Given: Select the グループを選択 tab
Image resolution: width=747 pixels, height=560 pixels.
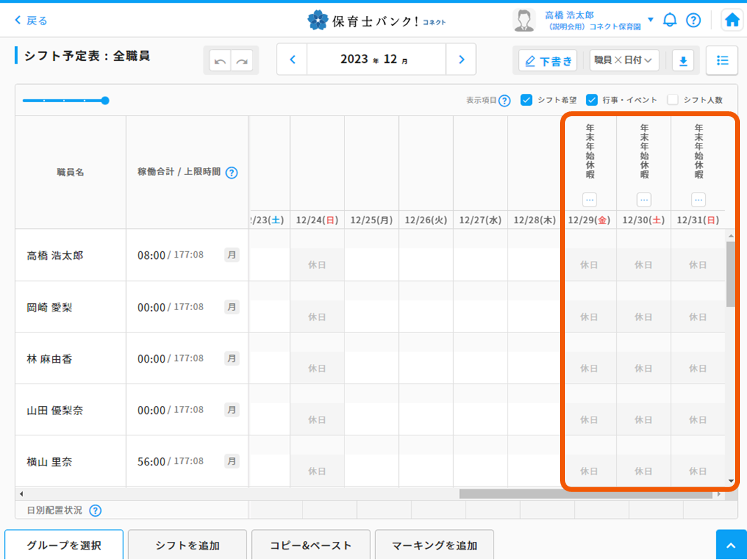Looking at the screenshot, I should point(64,545).
